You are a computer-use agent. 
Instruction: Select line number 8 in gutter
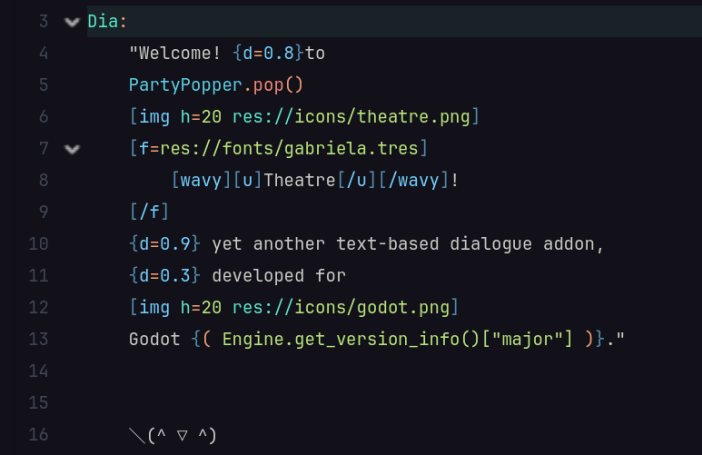tap(43, 180)
